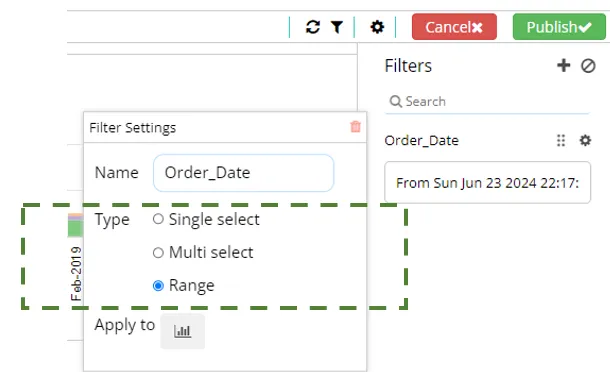Click the Order_Date filter label
Image resolution: width=610 pixels, height=372 pixels.
click(421, 140)
